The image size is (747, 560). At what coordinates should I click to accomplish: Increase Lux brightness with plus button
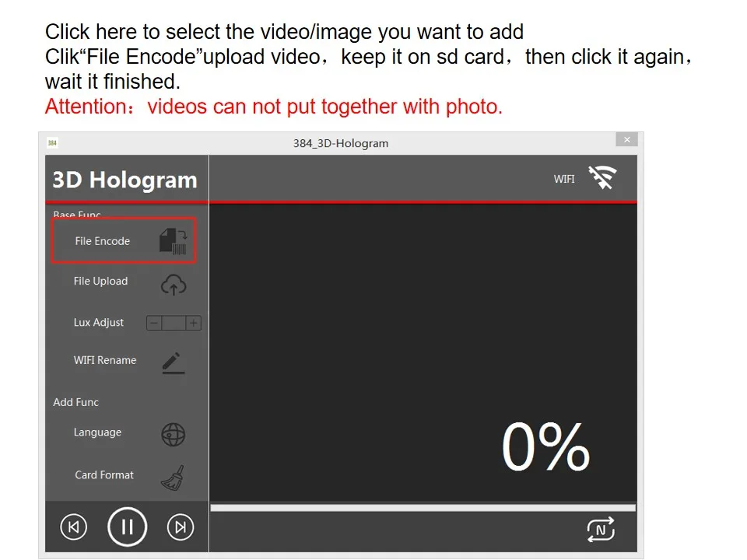tap(194, 323)
